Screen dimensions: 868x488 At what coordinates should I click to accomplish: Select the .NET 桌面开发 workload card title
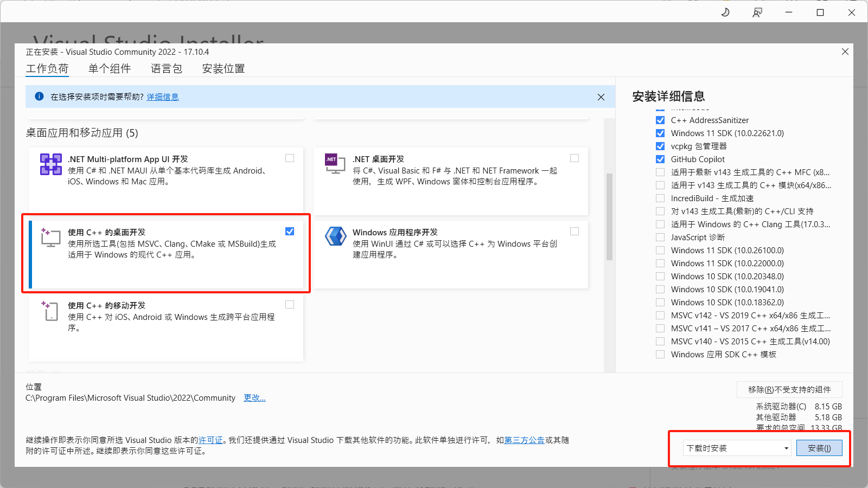pyautogui.click(x=379, y=159)
